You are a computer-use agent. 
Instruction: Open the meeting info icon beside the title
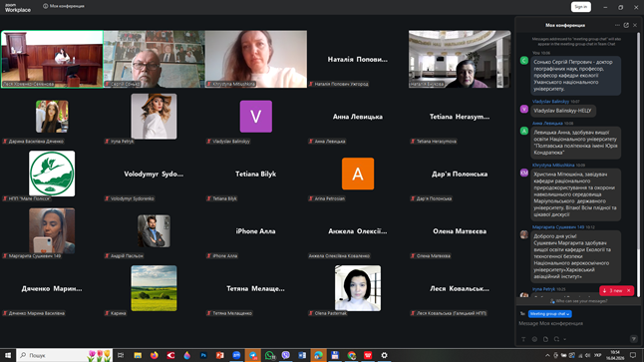tap(46, 6)
